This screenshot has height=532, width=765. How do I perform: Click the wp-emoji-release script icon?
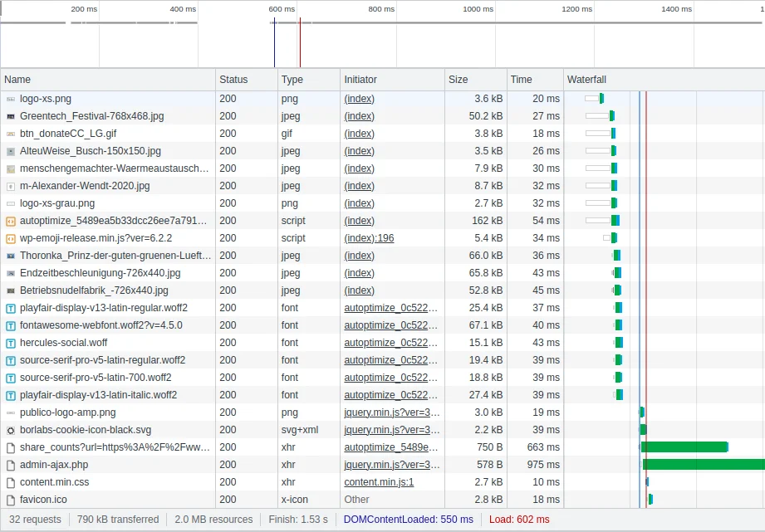point(11,238)
